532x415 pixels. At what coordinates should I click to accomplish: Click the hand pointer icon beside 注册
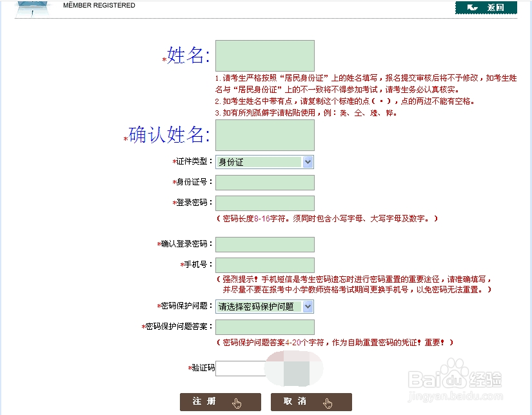point(235,402)
